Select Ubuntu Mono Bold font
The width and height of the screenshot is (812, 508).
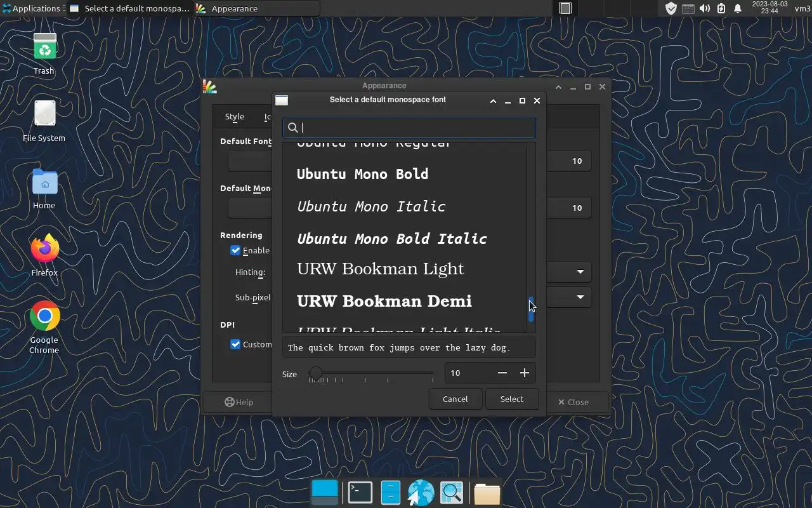click(x=404, y=174)
